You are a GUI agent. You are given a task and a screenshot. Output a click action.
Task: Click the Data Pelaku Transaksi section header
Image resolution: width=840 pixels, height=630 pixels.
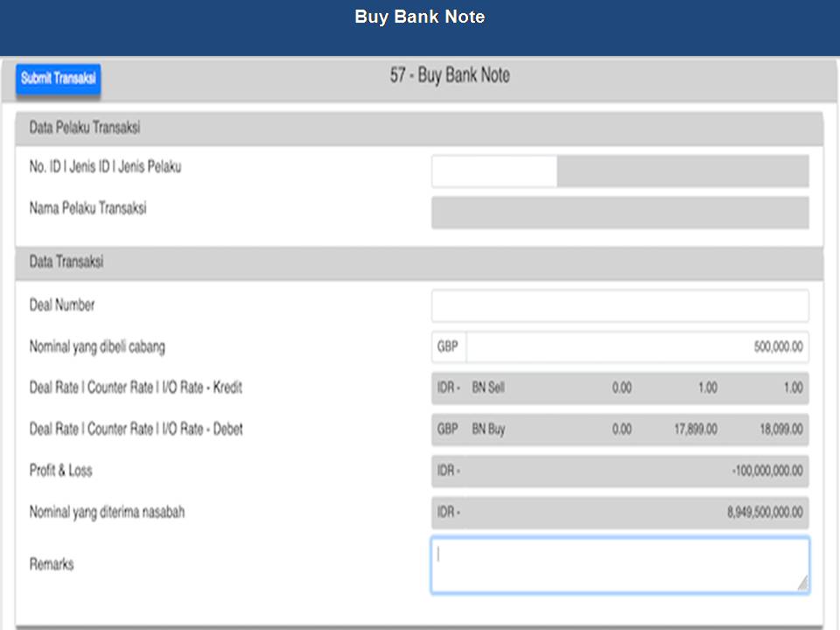(85, 129)
